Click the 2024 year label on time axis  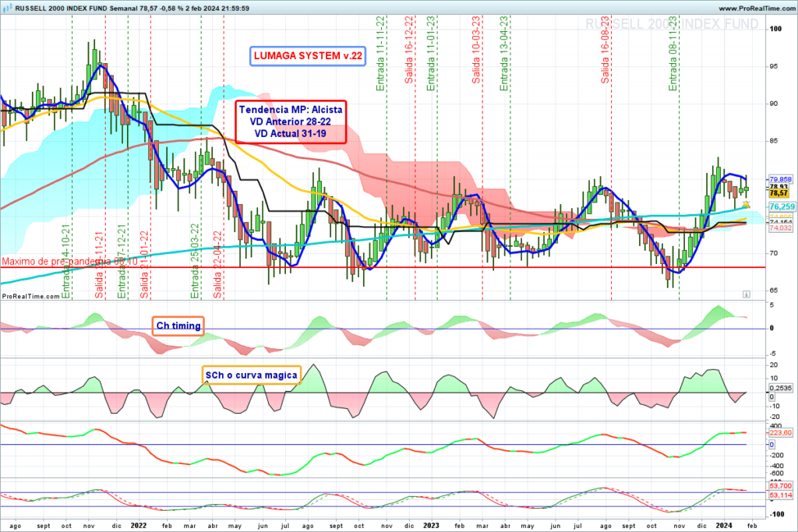click(x=724, y=526)
